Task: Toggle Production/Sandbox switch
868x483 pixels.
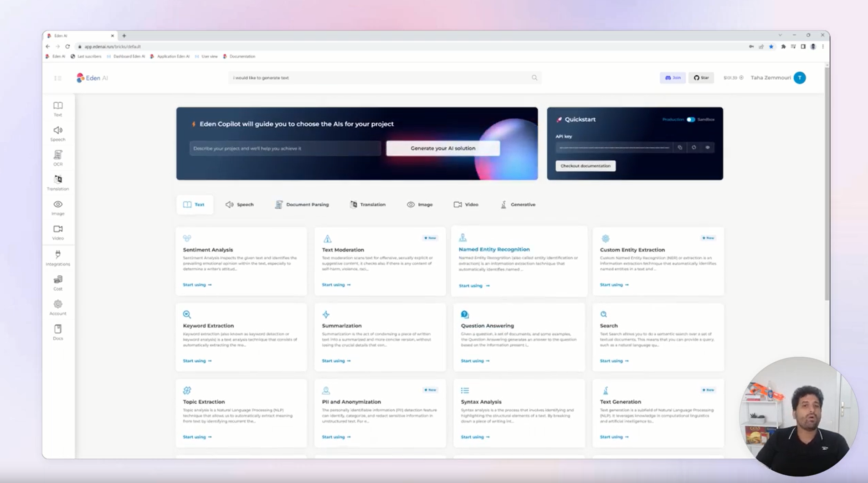Action: coord(691,119)
